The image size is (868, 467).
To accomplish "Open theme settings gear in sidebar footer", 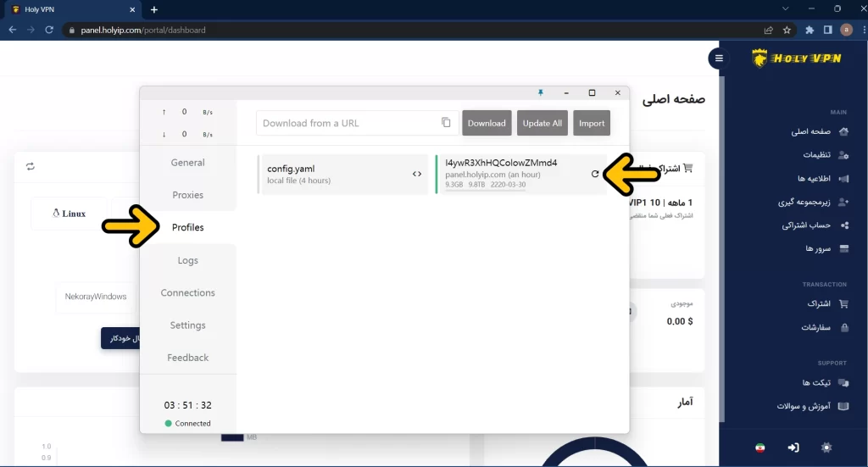I will click(826, 447).
